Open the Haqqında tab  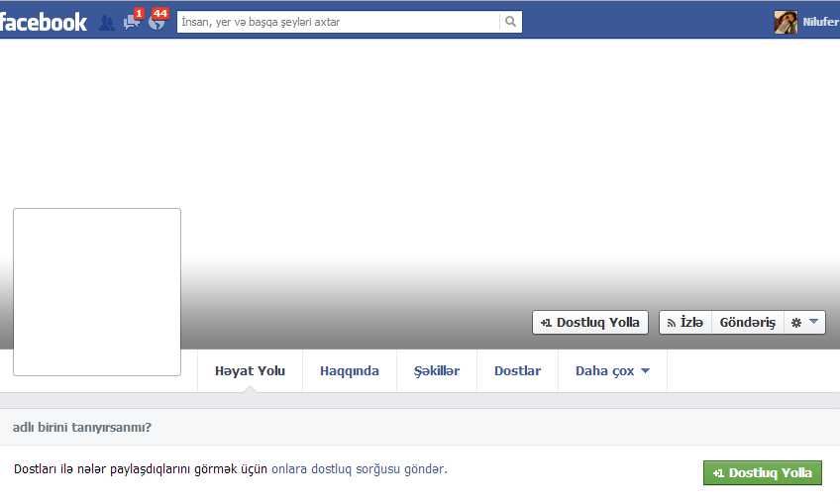click(349, 371)
